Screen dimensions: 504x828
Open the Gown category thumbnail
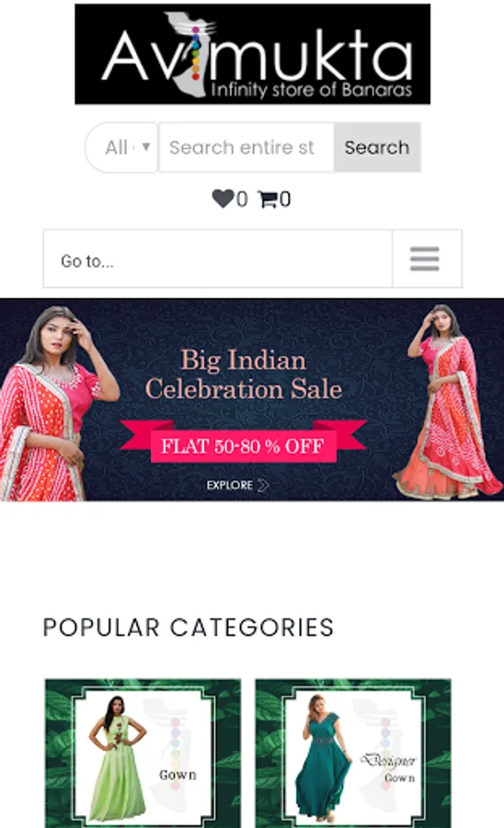point(143,753)
